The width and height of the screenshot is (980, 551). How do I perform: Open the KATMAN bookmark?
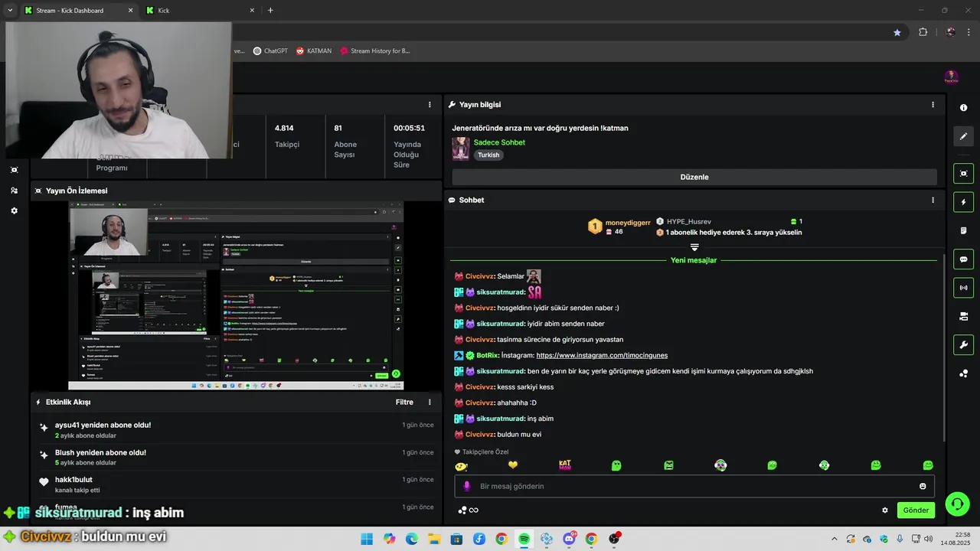pos(314,51)
